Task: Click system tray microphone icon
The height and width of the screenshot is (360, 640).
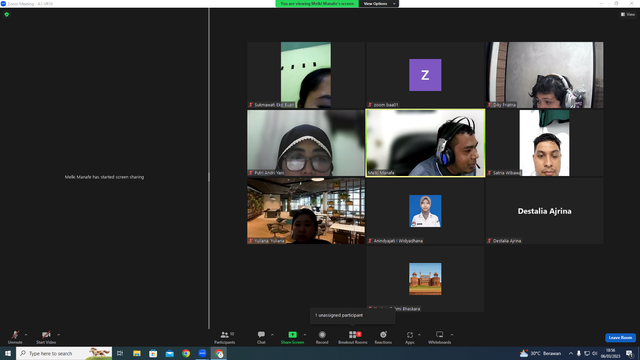Action: point(578,353)
